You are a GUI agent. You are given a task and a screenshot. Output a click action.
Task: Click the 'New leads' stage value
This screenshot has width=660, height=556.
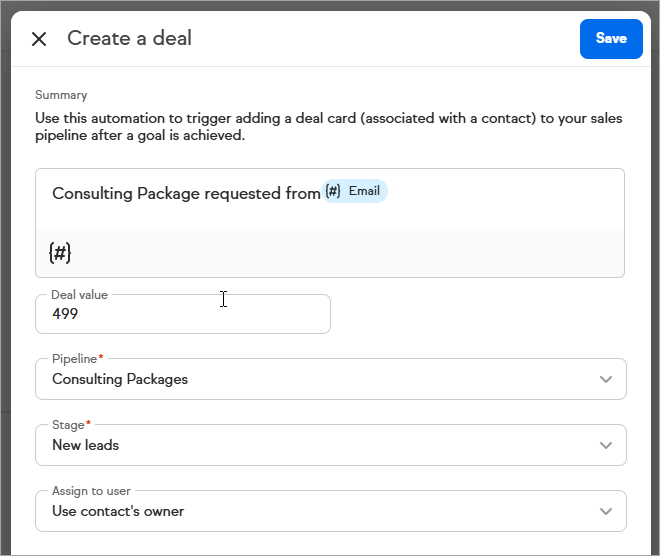[x=86, y=446]
